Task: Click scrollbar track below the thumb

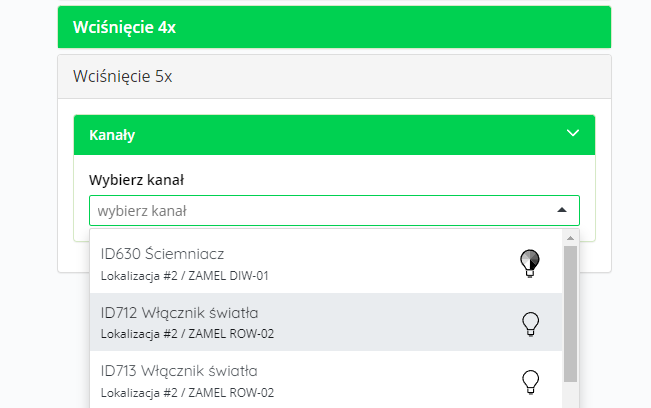Action: (x=570, y=395)
